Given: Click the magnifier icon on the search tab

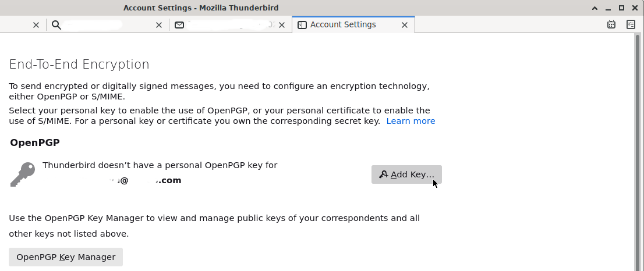Looking at the screenshot, I should pyautogui.click(x=56, y=25).
